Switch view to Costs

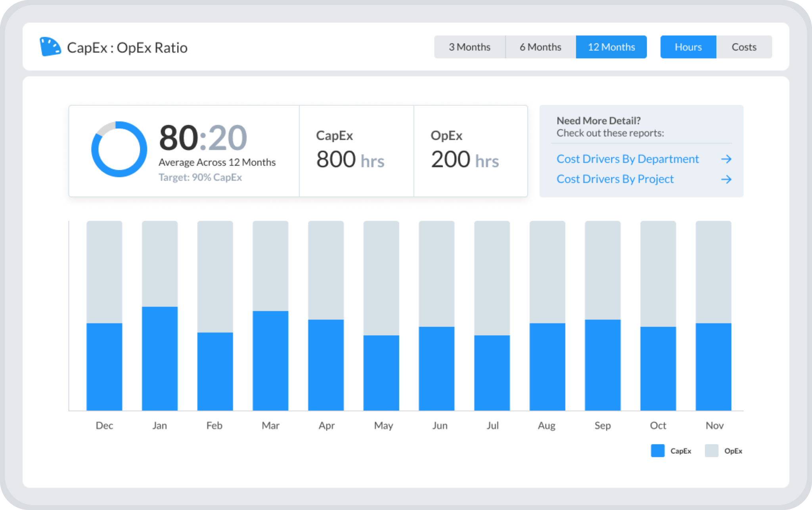pyautogui.click(x=744, y=47)
